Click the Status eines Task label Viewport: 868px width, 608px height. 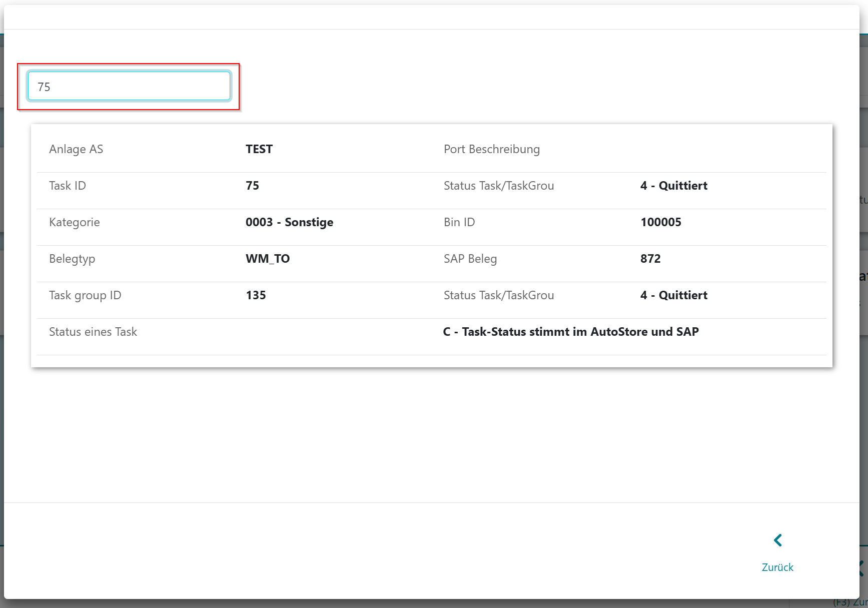pyautogui.click(x=93, y=332)
